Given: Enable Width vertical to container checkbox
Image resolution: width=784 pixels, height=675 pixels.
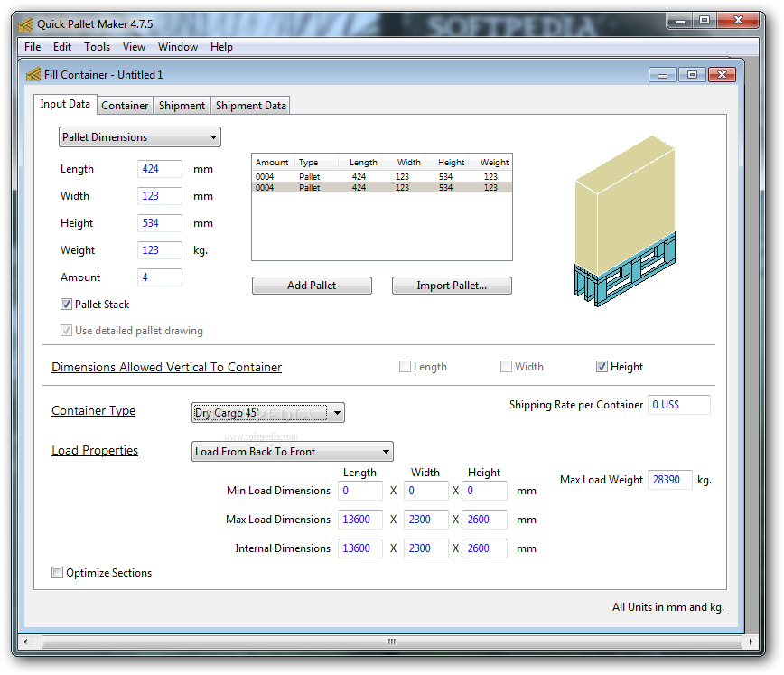Looking at the screenshot, I should (x=506, y=367).
